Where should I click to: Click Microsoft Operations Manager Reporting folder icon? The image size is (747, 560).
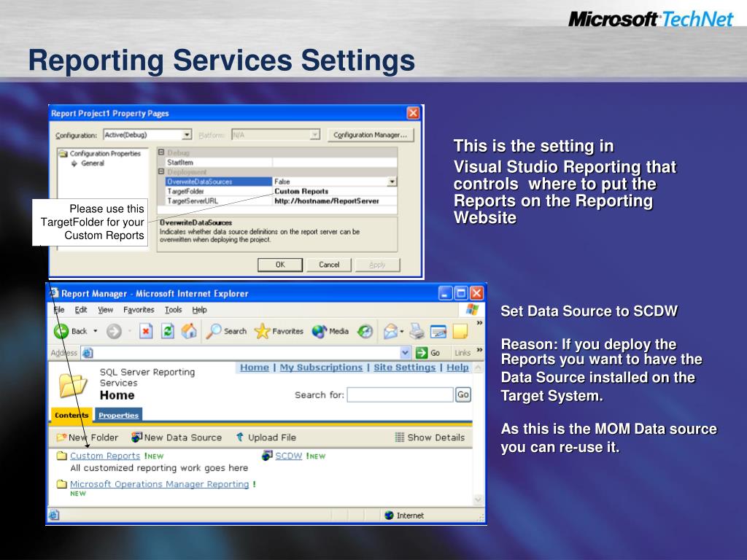62,484
